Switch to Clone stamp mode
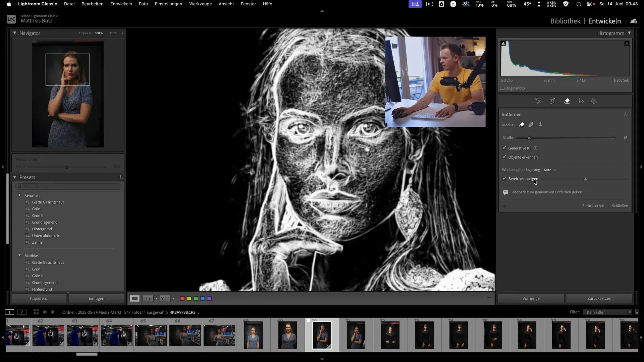644x362 pixels. 540,125
